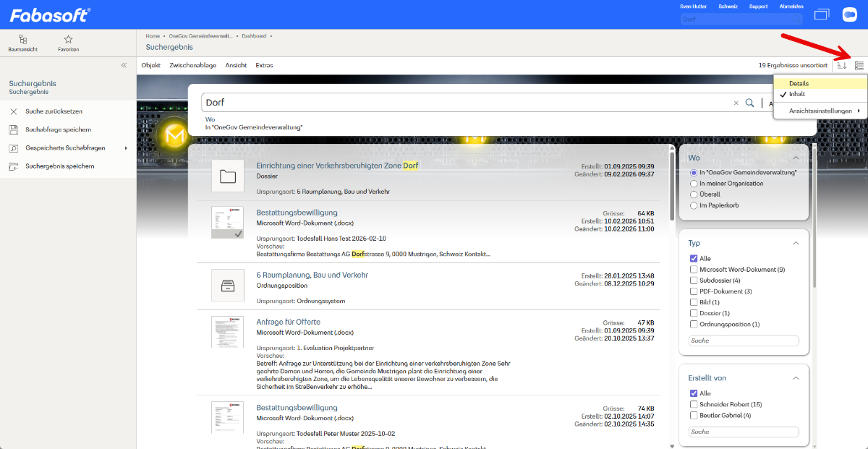This screenshot has height=449, width=868.
Task: Select the 'Überall' radio option
Action: tap(694, 194)
